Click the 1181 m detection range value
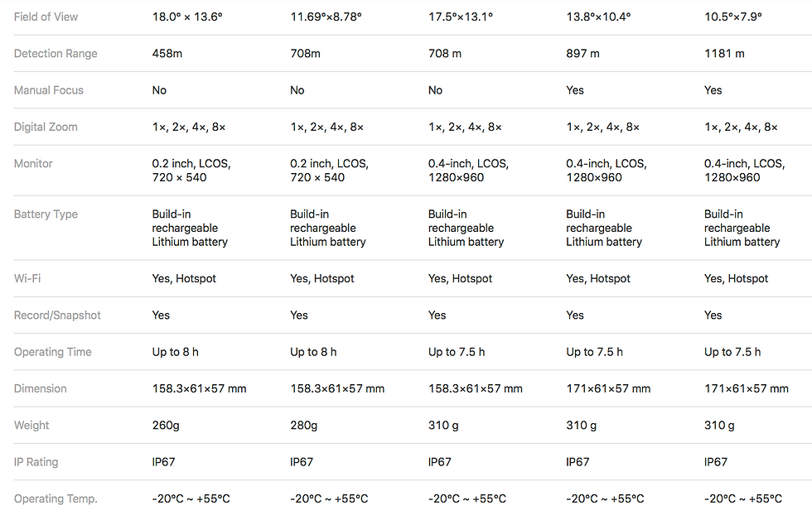Image resolution: width=812 pixels, height=515 pixels. pos(724,53)
